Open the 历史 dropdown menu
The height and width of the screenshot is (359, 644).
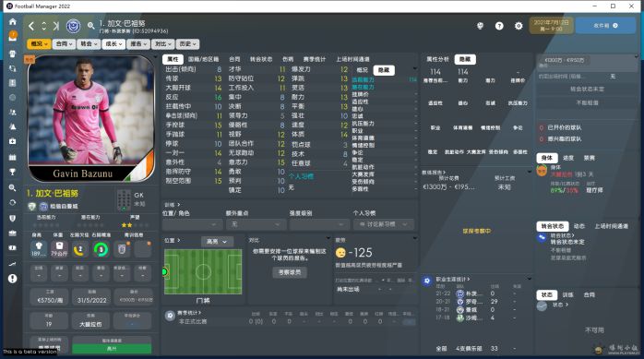[x=187, y=43]
